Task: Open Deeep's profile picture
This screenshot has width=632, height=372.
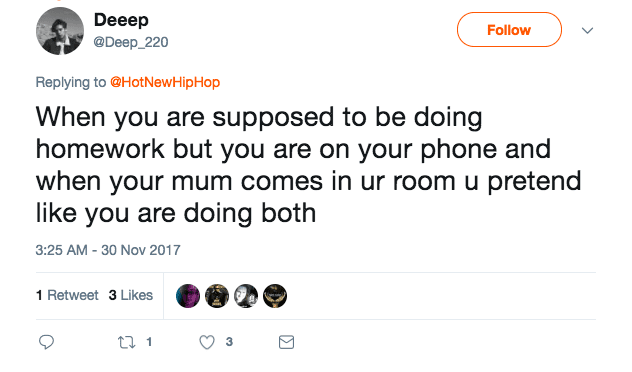Action: pos(60,31)
